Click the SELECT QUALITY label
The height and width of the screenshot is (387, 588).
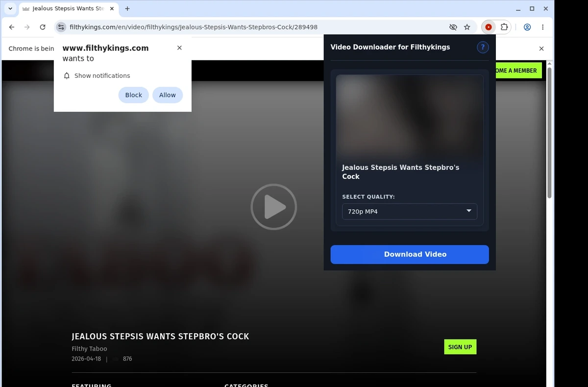tap(368, 197)
